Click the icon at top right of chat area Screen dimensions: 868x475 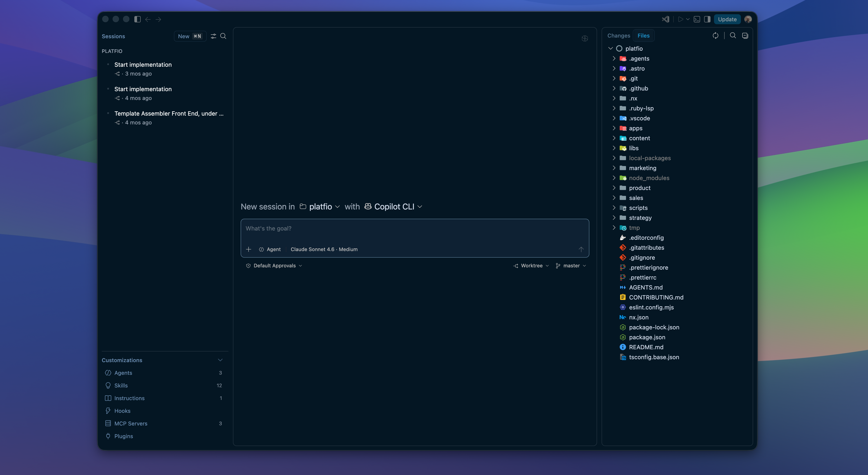[x=585, y=38]
